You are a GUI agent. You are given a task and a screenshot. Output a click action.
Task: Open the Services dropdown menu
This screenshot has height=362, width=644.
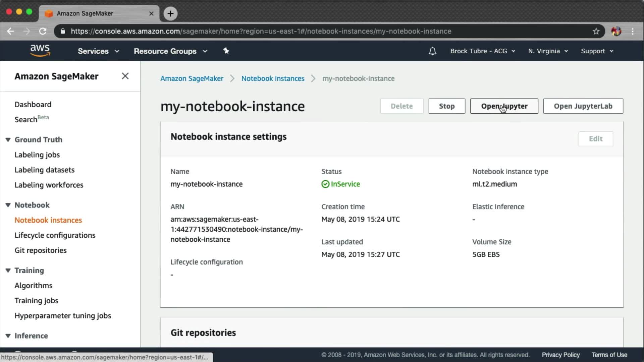pos(98,51)
